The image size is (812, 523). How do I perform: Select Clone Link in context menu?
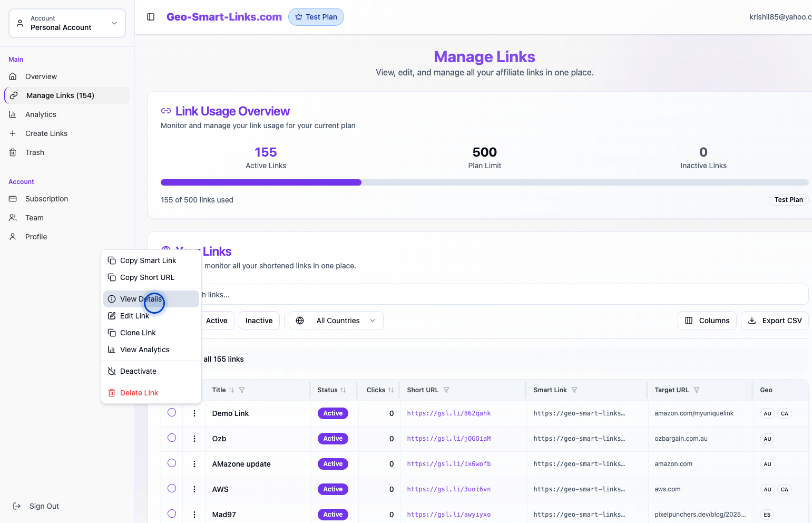tap(151, 333)
